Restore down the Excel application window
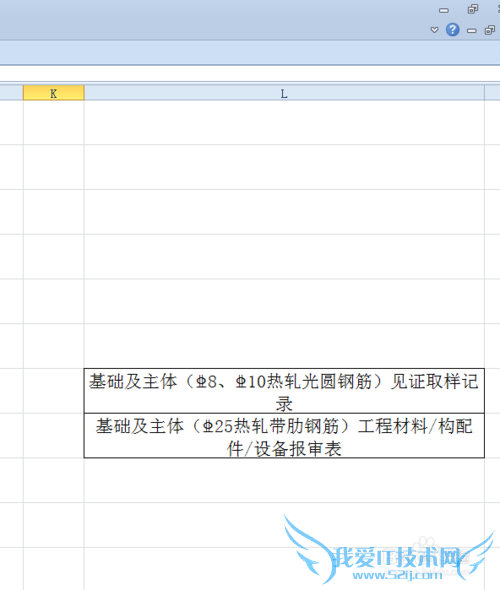 [473, 9]
